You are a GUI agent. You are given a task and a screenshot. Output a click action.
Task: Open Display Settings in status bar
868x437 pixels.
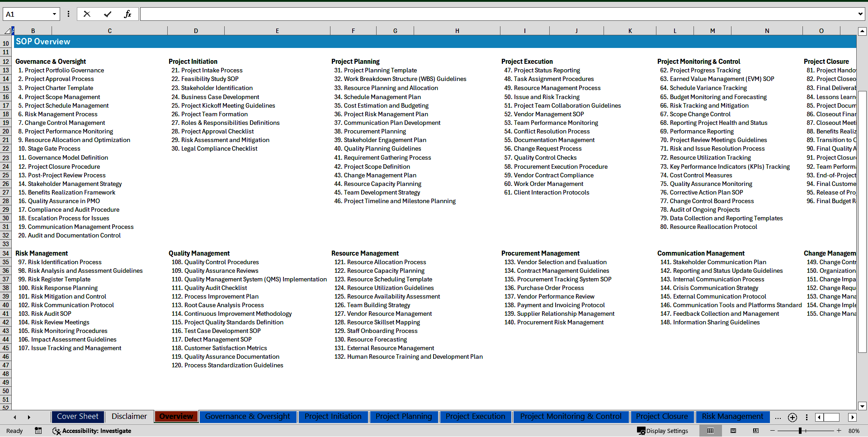[x=662, y=431]
